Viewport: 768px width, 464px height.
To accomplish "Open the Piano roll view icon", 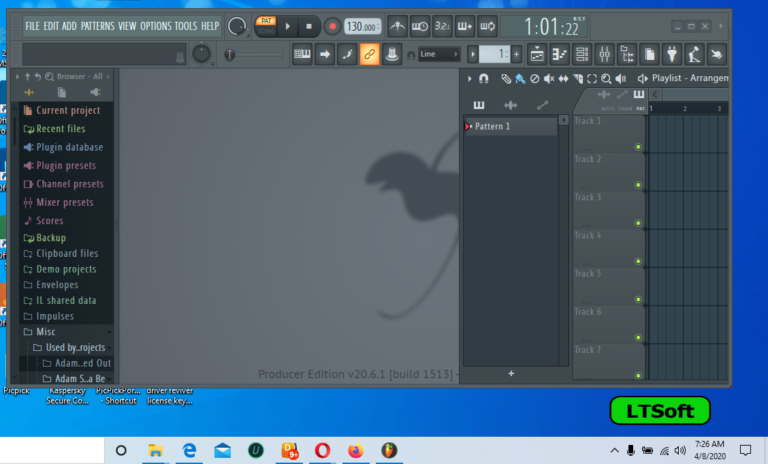I will (x=559, y=54).
